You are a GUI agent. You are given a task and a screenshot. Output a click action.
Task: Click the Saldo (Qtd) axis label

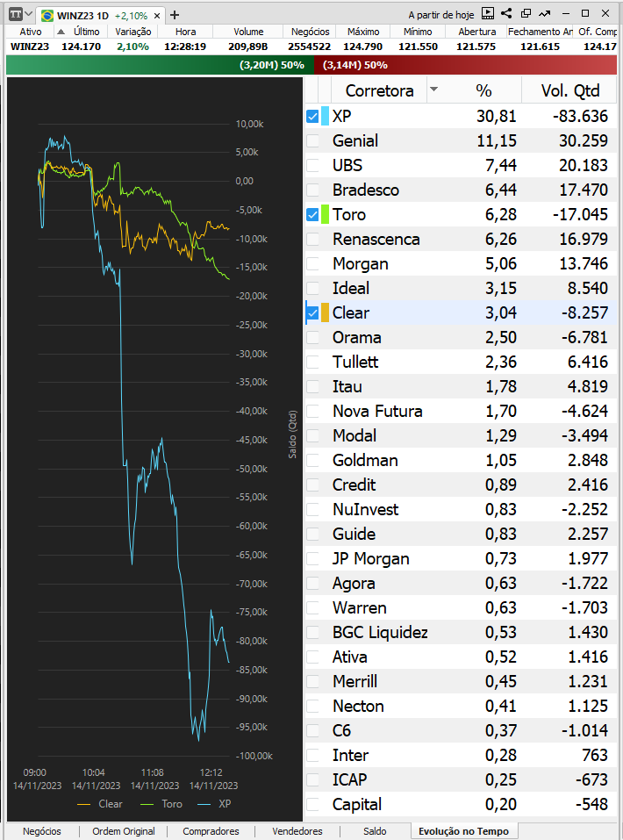click(292, 434)
